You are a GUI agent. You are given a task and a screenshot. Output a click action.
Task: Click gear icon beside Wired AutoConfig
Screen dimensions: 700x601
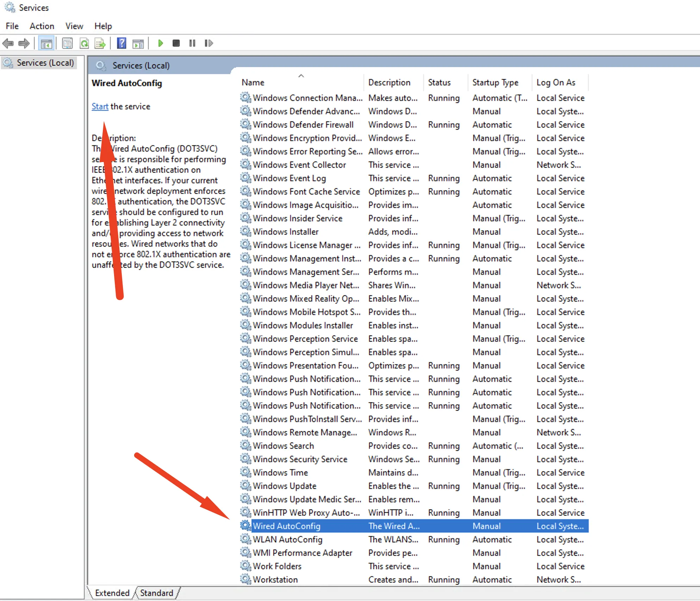pos(245,526)
